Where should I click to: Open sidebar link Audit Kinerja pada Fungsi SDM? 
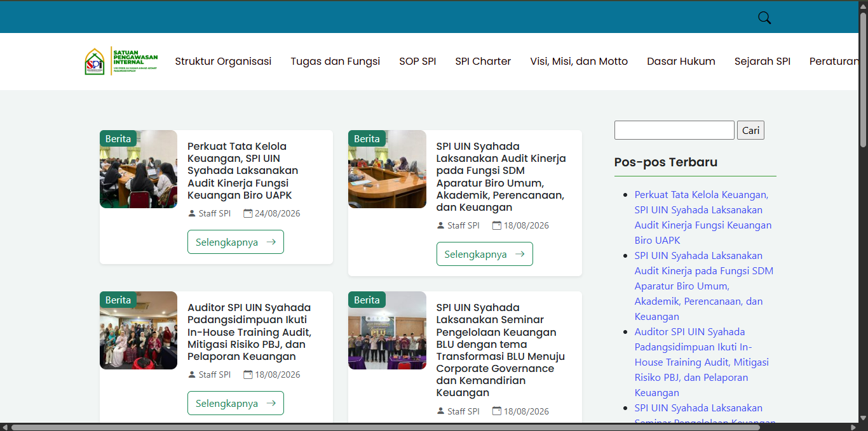pyautogui.click(x=704, y=286)
